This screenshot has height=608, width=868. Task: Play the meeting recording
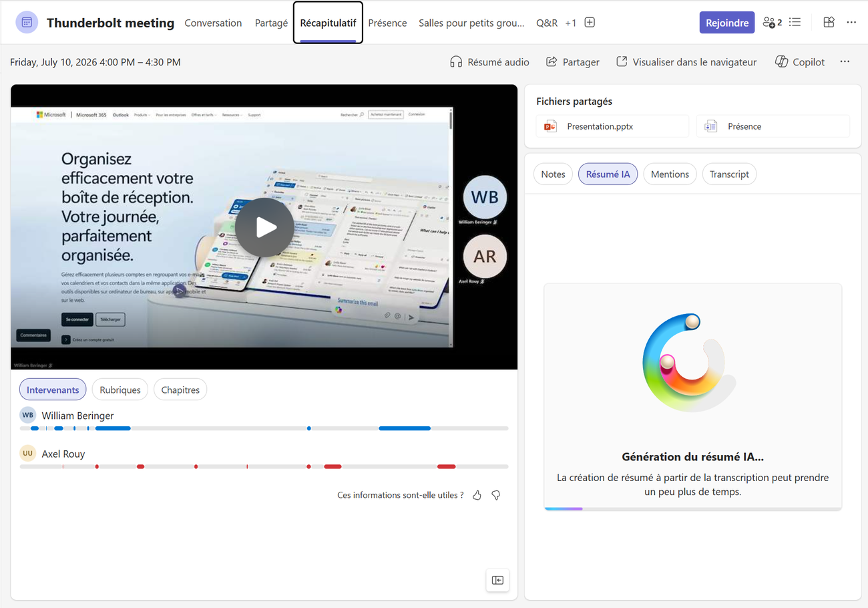264,227
